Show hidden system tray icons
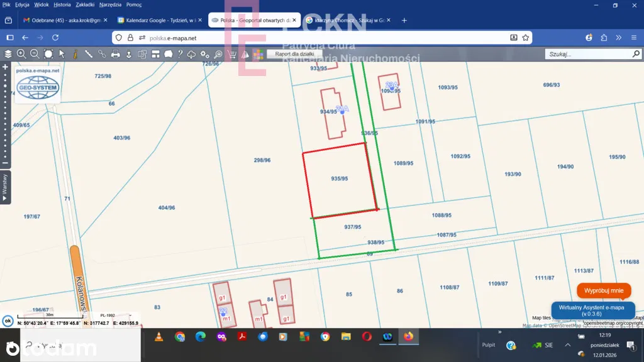The height and width of the screenshot is (362, 644). (568, 345)
